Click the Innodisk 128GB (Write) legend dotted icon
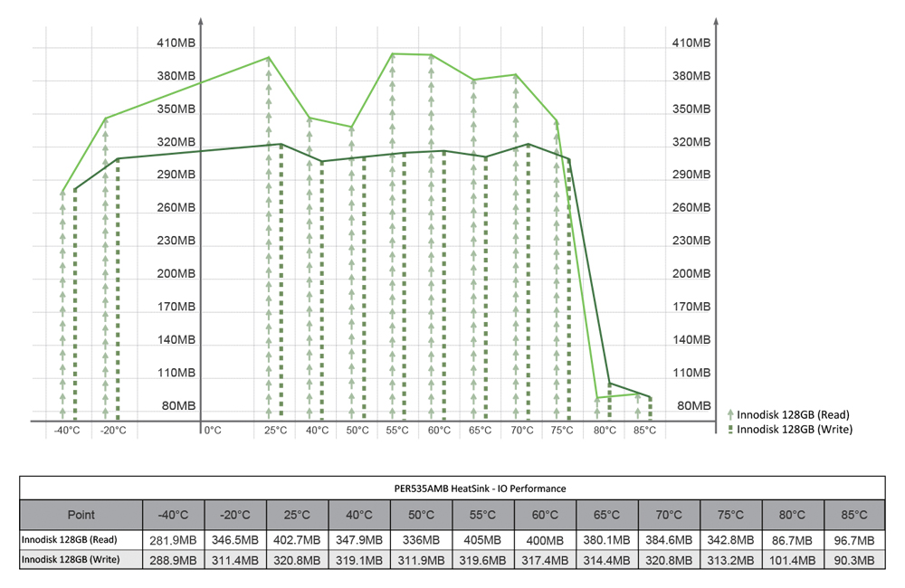 click(x=729, y=430)
